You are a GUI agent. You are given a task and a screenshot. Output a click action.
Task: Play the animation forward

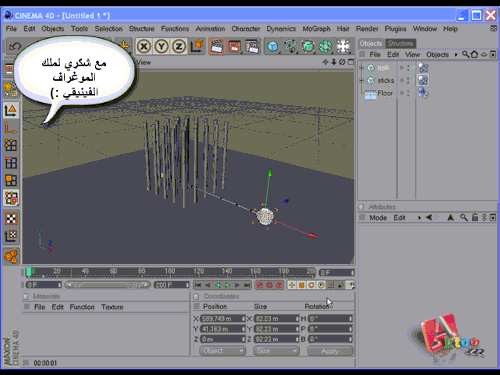pos(228,285)
